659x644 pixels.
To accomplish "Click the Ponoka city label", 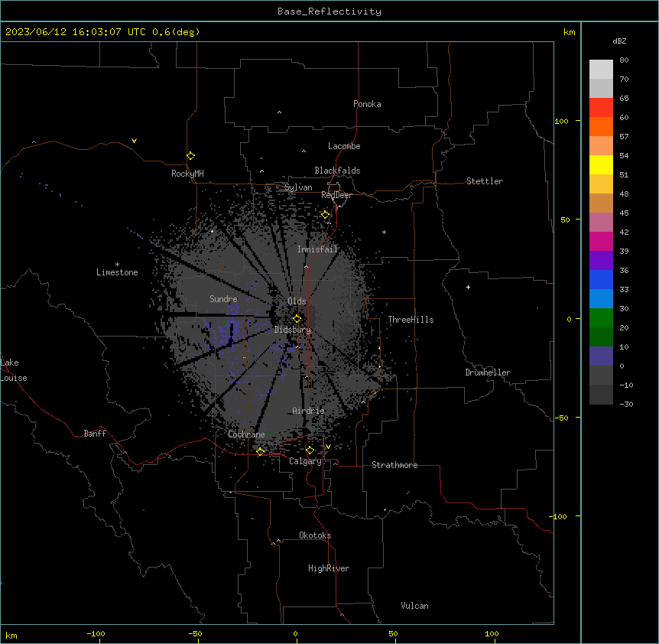I will pos(367,104).
